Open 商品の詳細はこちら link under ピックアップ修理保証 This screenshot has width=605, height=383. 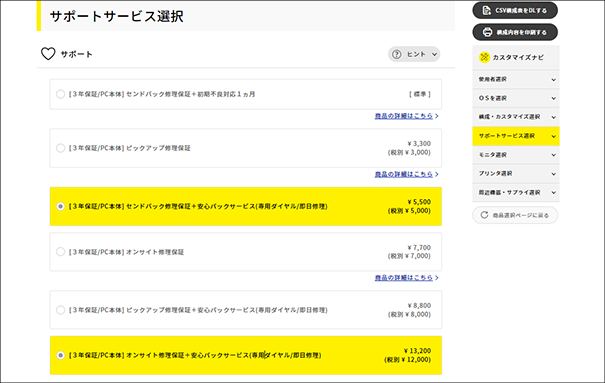[x=406, y=174]
